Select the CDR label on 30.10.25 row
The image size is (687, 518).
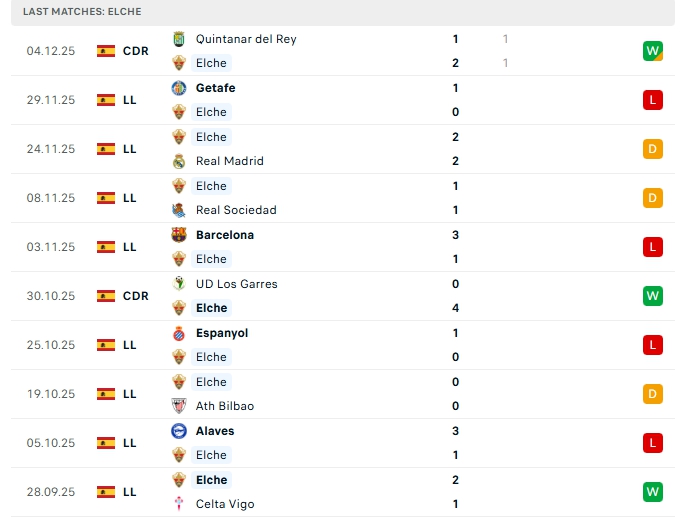pos(136,296)
